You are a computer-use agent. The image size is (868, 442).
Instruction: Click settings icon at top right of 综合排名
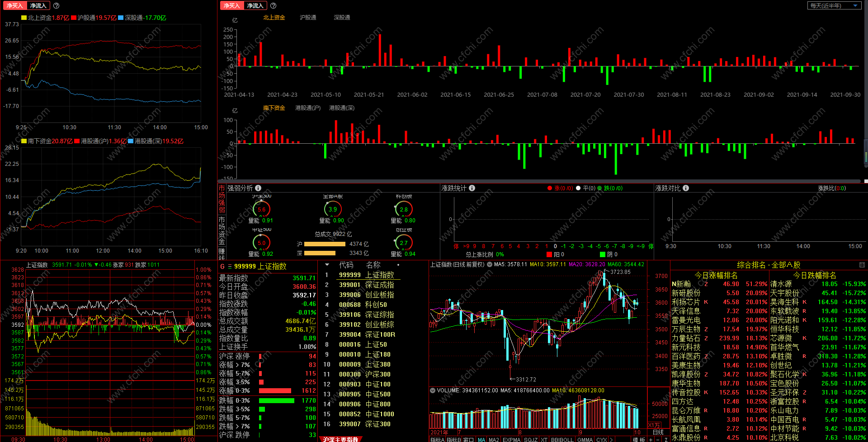click(x=862, y=265)
